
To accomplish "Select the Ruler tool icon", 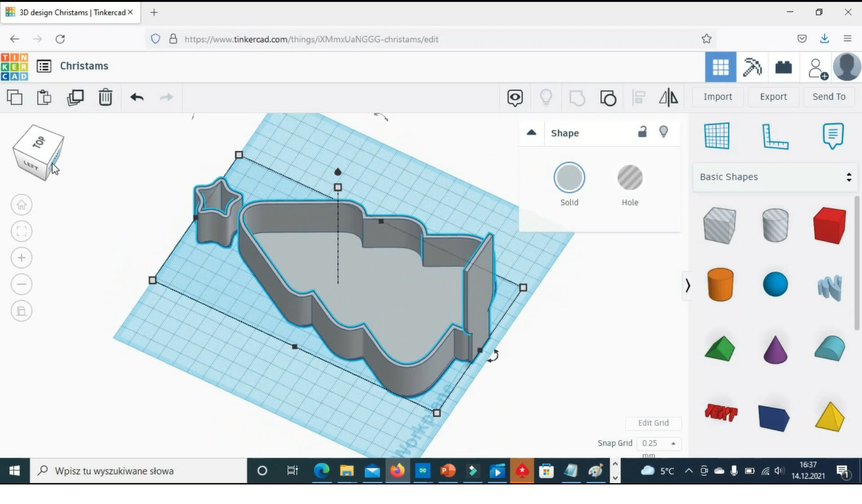I will pos(775,136).
